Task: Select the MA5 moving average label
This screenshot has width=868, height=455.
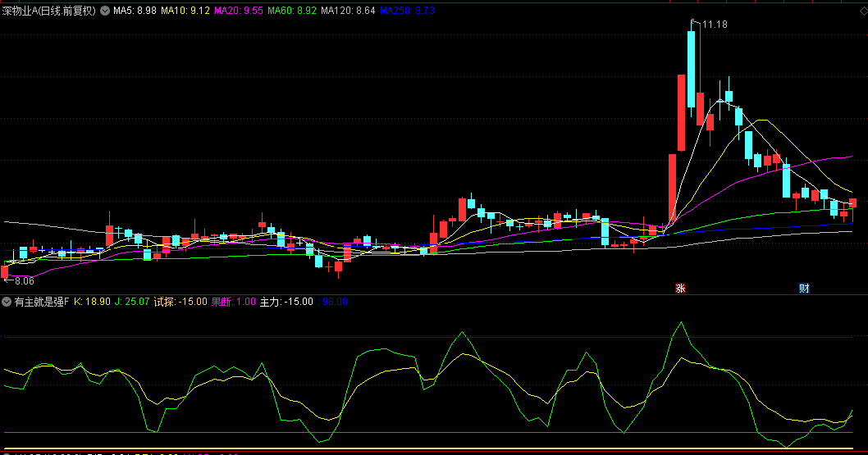Action: (135, 11)
